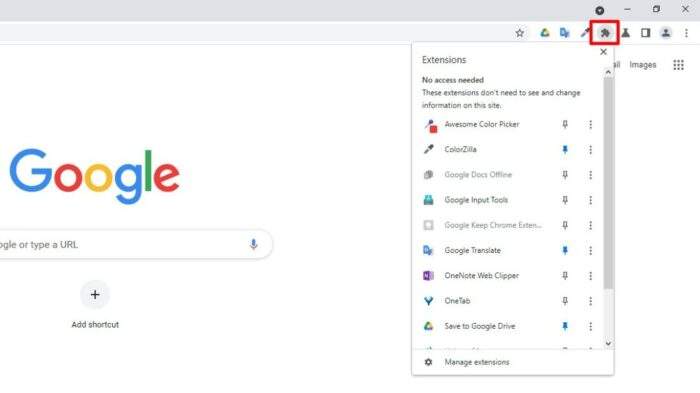Unpin ColorZilla from toolbar
The height and width of the screenshot is (393, 700).
coord(565,150)
